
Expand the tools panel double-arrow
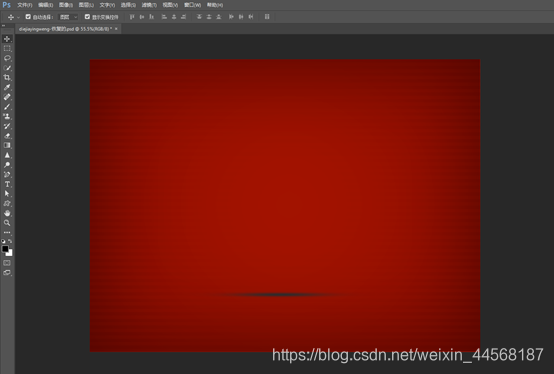pos(3,26)
